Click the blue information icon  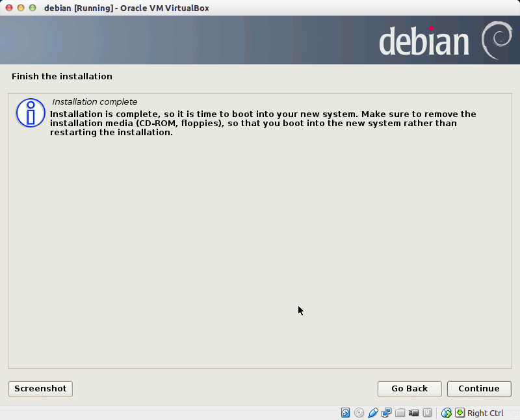[x=31, y=112]
